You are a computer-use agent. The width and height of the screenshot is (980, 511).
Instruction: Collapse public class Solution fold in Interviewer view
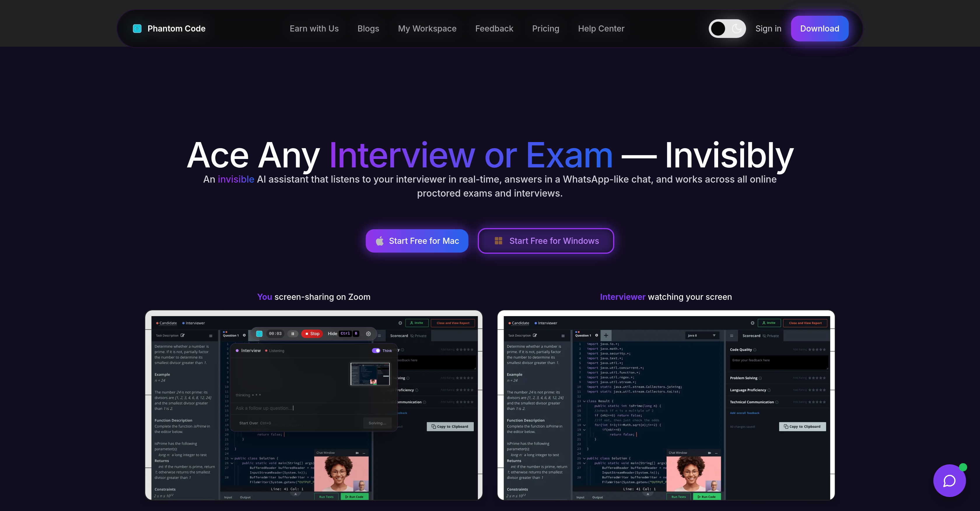[584, 459]
